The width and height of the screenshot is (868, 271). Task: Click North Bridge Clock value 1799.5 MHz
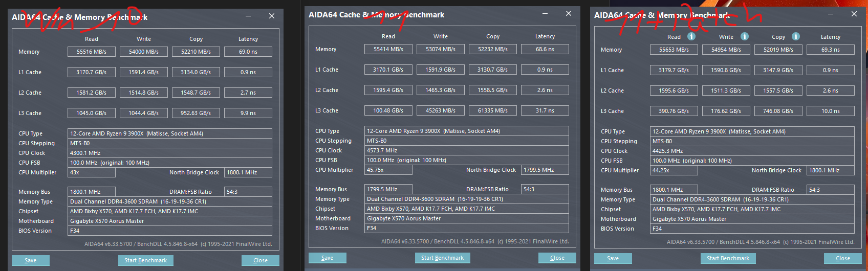545,170
